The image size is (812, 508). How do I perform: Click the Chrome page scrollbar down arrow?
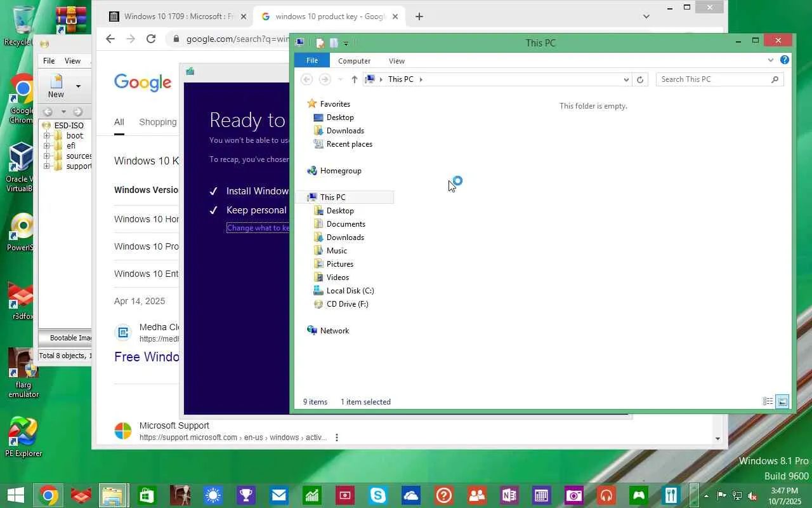coord(717,438)
